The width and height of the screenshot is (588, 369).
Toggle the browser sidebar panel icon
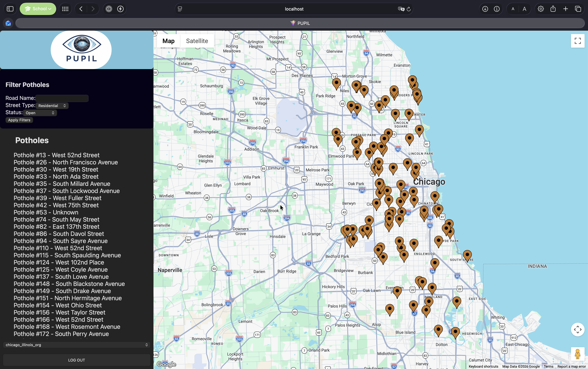(x=10, y=9)
